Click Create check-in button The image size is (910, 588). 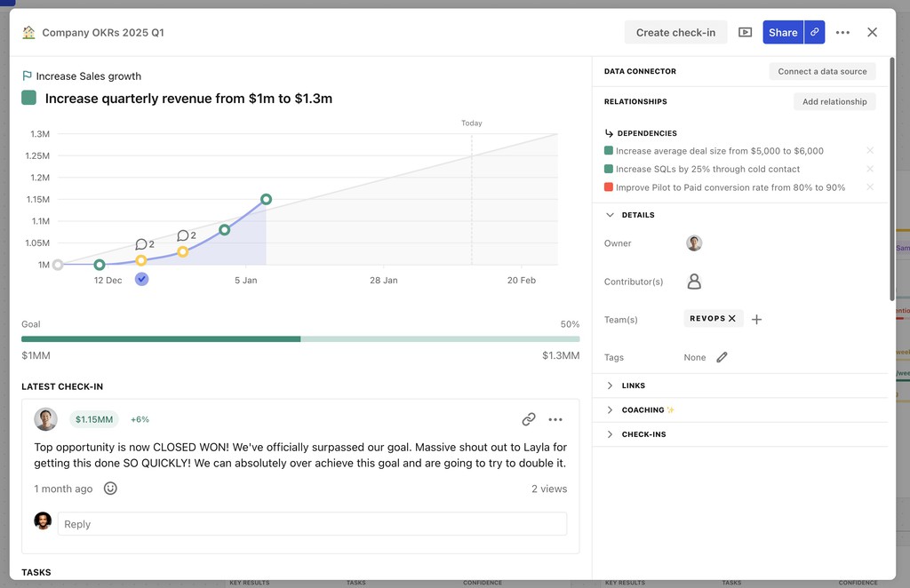675,33
